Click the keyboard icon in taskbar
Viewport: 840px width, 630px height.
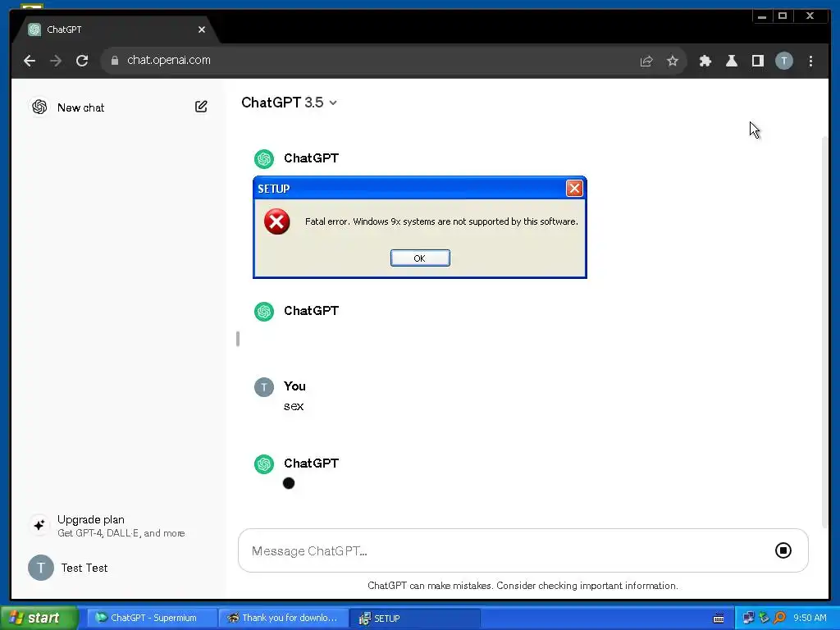[x=719, y=619]
